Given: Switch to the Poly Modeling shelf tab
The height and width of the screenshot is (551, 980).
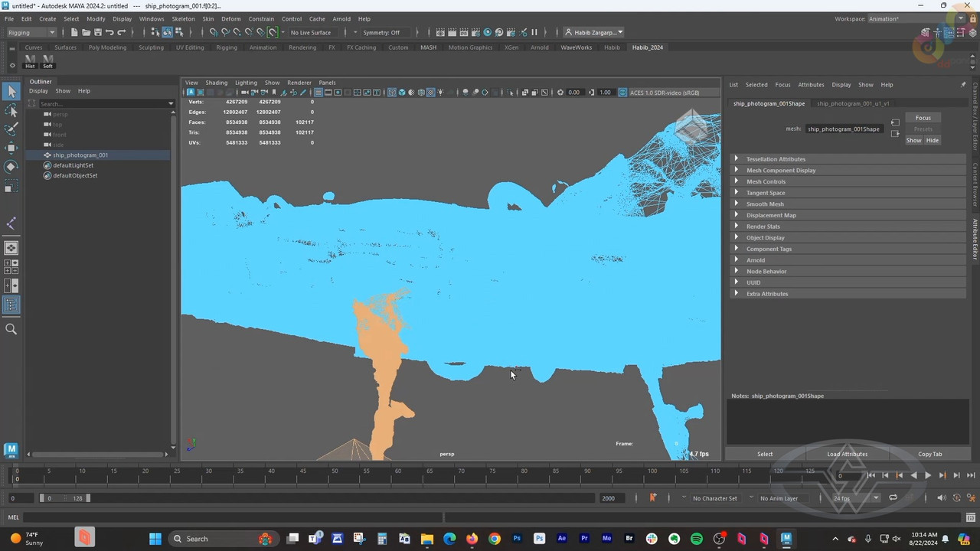Looking at the screenshot, I should click(107, 47).
